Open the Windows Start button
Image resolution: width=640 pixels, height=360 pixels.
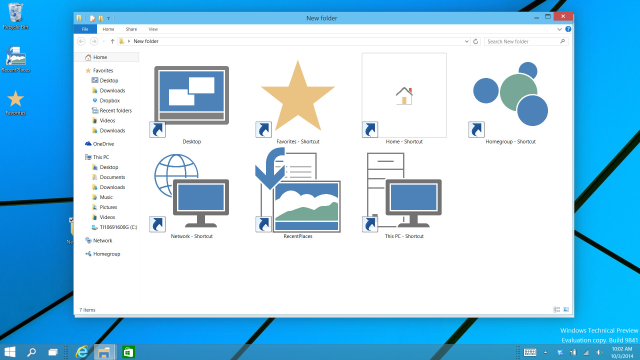point(10,352)
